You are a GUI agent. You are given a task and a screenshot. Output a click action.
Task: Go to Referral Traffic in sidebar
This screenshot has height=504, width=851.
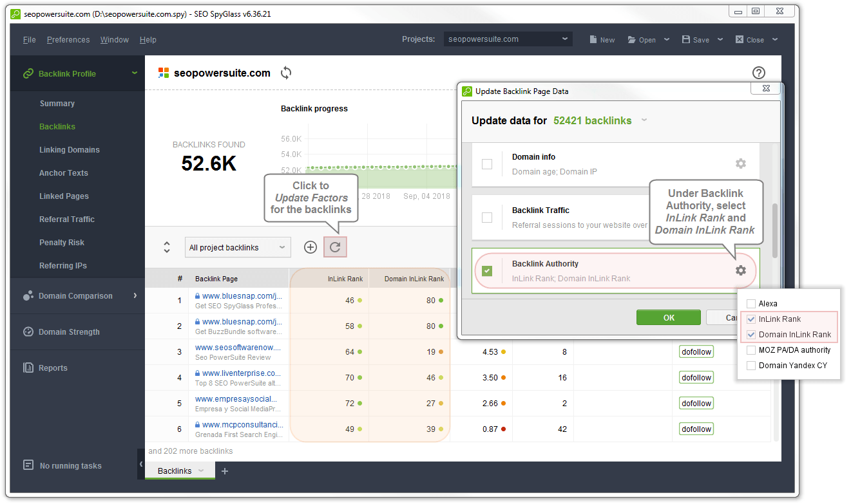(x=67, y=219)
